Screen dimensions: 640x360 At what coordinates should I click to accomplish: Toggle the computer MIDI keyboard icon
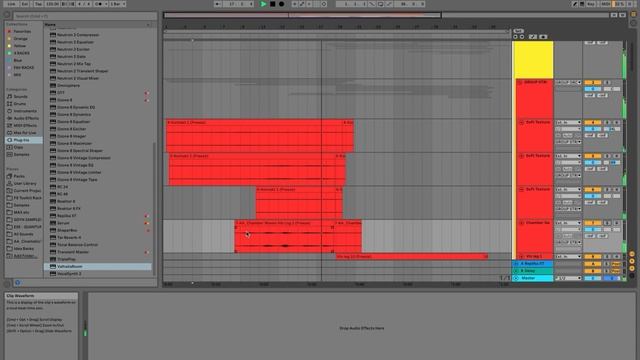(582, 4)
